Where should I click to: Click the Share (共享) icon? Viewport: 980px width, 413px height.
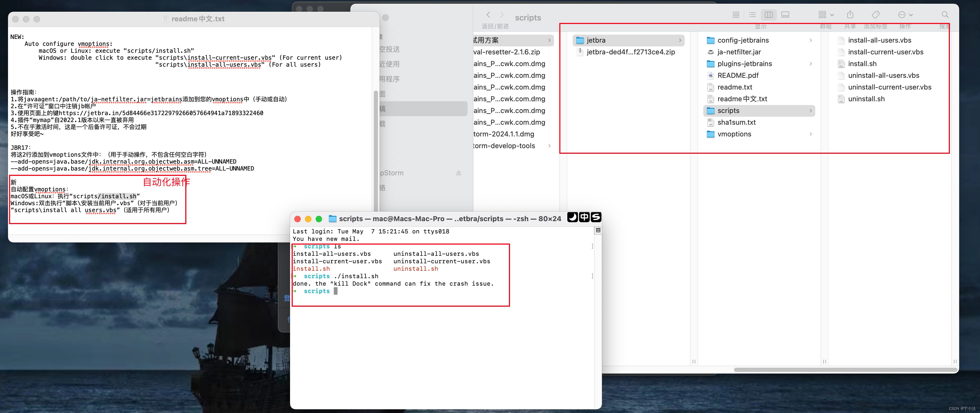coord(850,14)
